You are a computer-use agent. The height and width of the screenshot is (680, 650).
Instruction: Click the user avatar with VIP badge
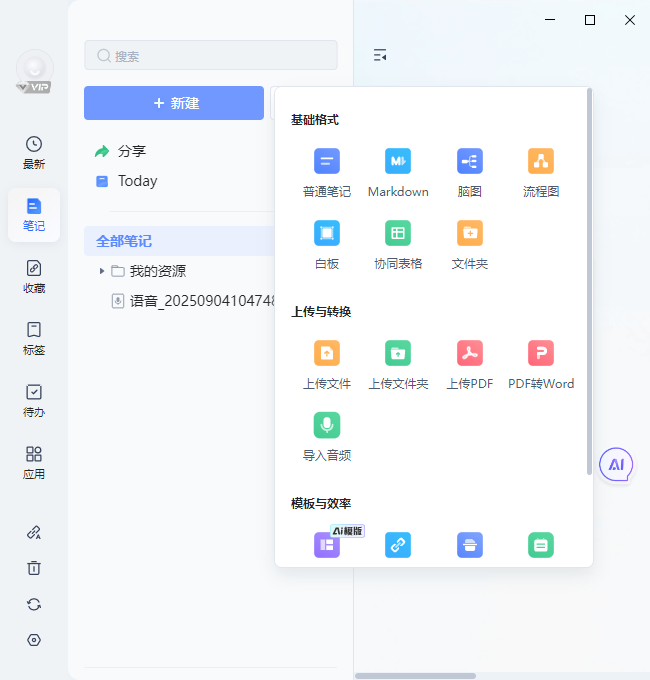pos(34,71)
